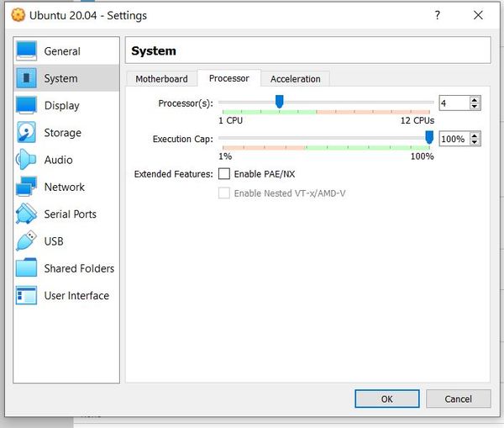
Task: Click the 'Execution Cap:' label
Action: pyautogui.click(x=182, y=139)
